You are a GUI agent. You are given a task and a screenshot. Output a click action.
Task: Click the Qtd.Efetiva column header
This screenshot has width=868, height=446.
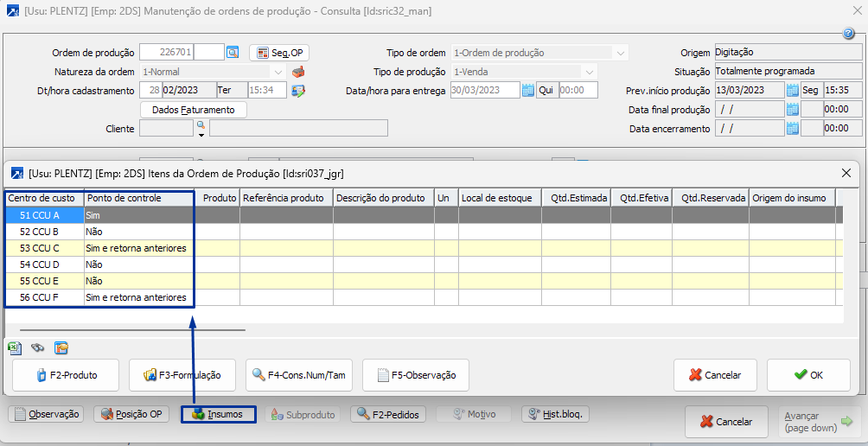point(642,198)
